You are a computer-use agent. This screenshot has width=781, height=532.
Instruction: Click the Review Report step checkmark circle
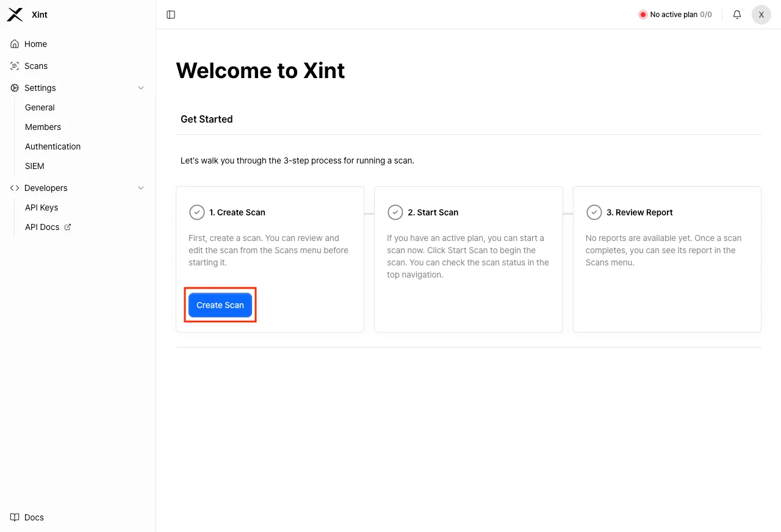coord(594,212)
